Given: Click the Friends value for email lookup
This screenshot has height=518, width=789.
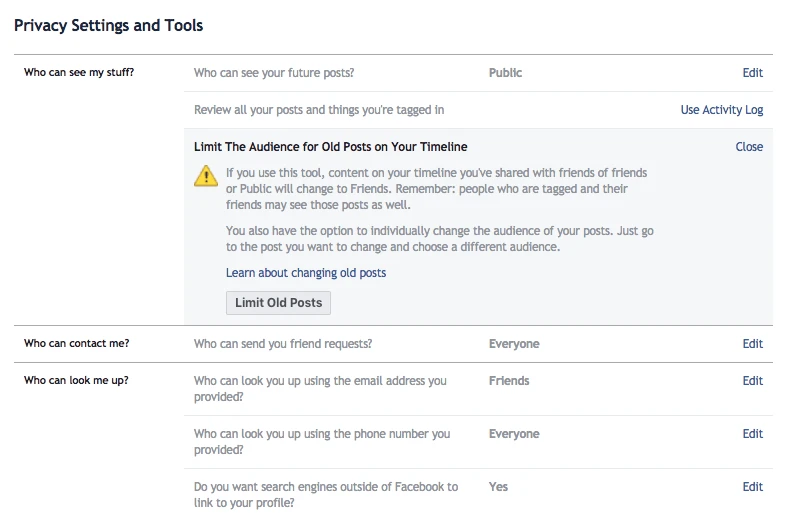Looking at the screenshot, I should tap(509, 381).
